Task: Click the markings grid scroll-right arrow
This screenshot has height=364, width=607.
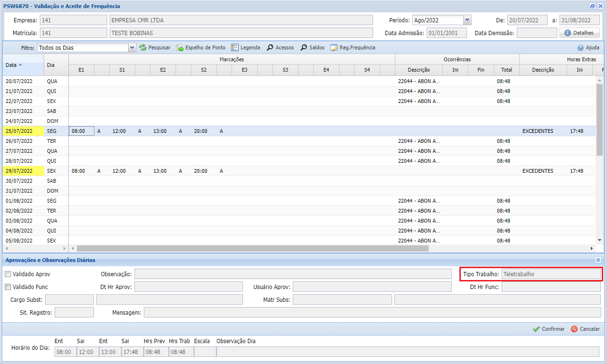Action: 592,248
